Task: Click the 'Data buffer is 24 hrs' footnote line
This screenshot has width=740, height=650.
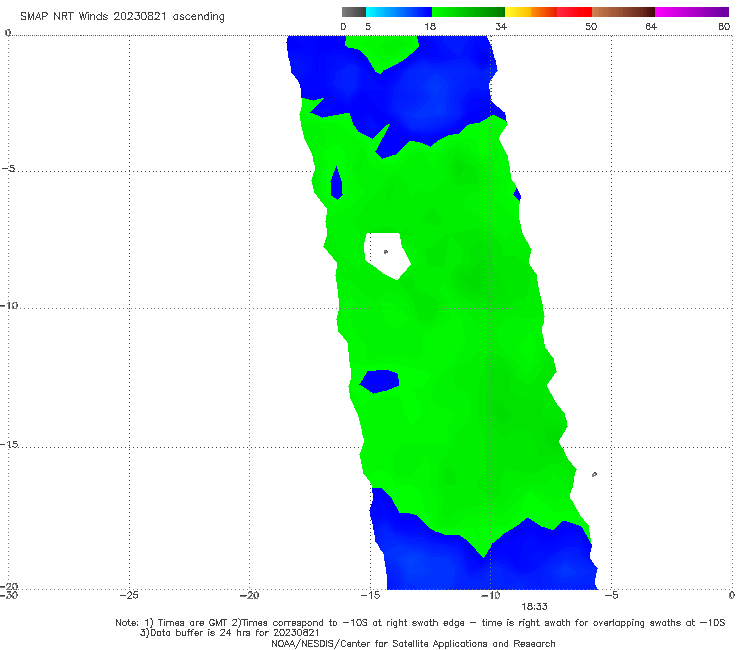Action: coord(230,633)
